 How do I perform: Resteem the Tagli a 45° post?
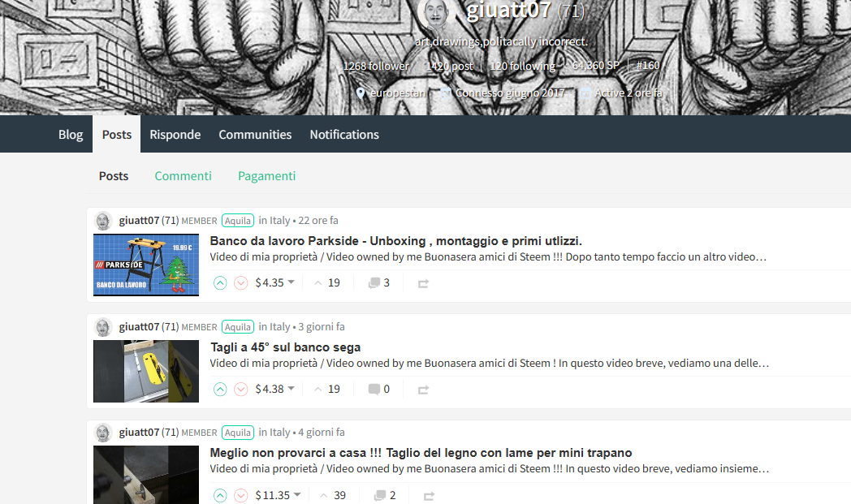[x=423, y=390]
